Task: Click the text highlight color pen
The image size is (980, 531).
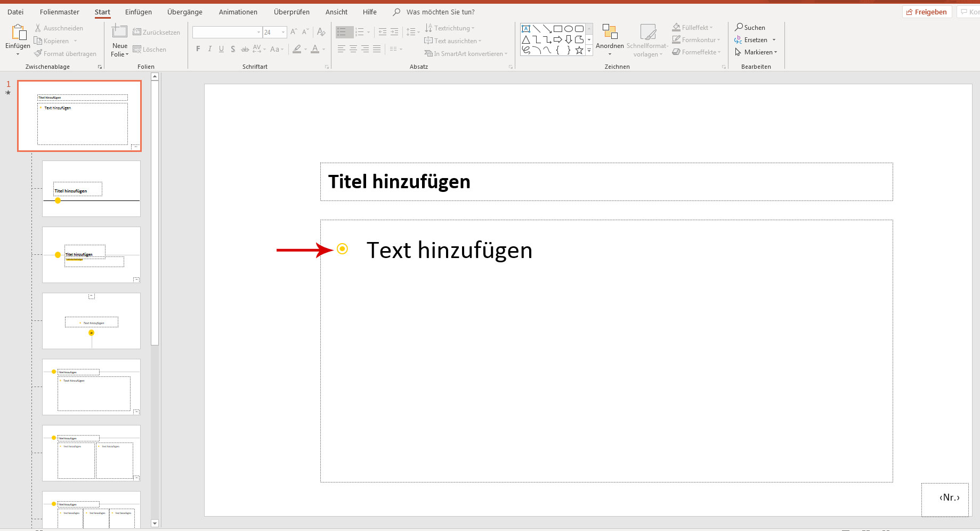Action: click(297, 49)
